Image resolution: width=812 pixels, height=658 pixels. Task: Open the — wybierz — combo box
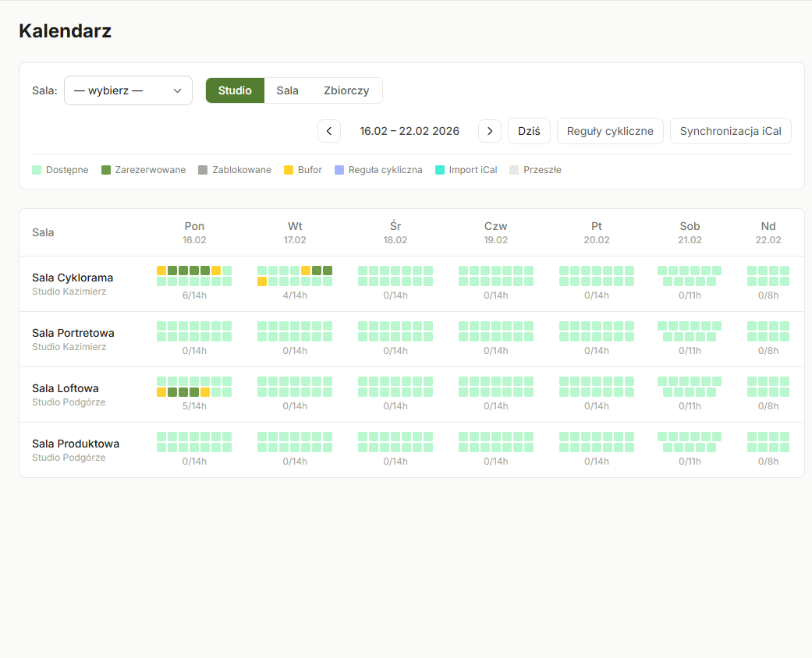coord(128,90)
